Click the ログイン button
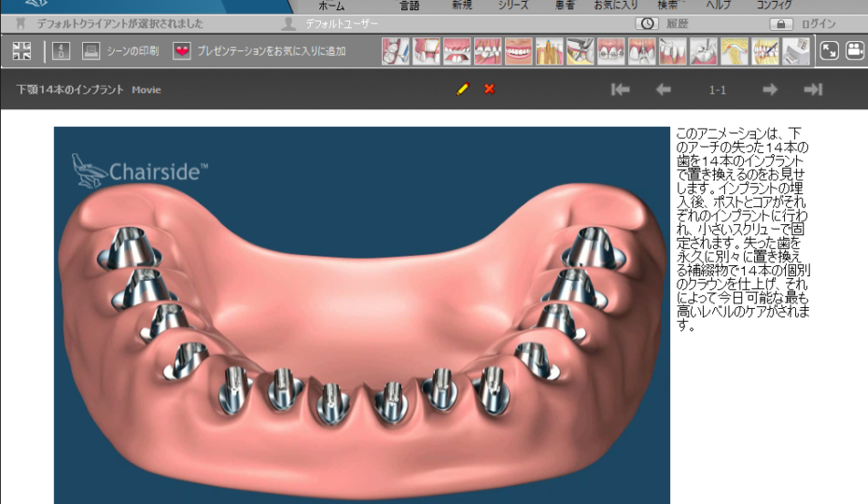This screenshot has height=504, width=868. (819, 24)
